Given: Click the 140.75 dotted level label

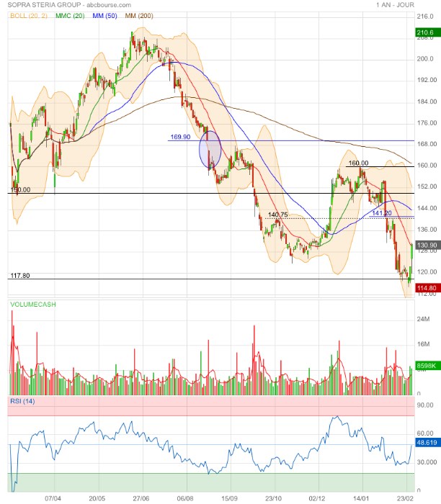Looking at the screenshot, I should click(x=278, y=215).
